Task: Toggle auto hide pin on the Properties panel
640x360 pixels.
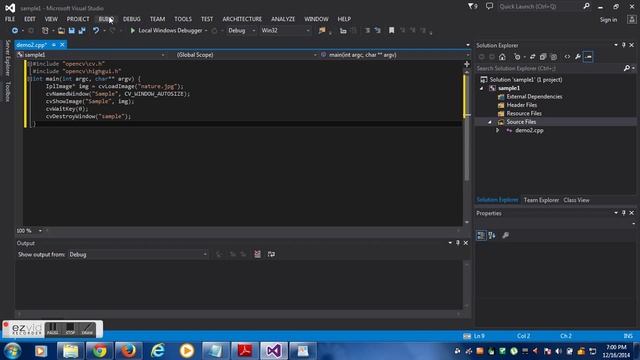Action: coord(623,213)
